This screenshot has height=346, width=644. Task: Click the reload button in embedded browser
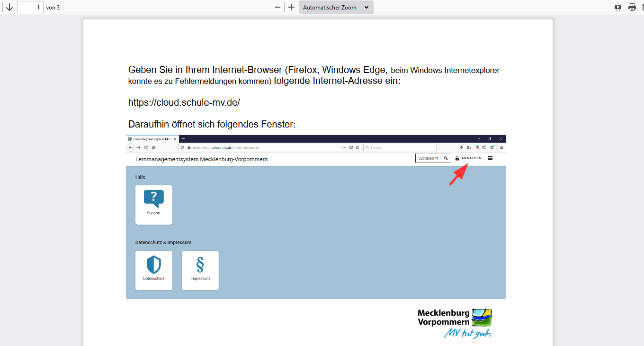point(146,148)
